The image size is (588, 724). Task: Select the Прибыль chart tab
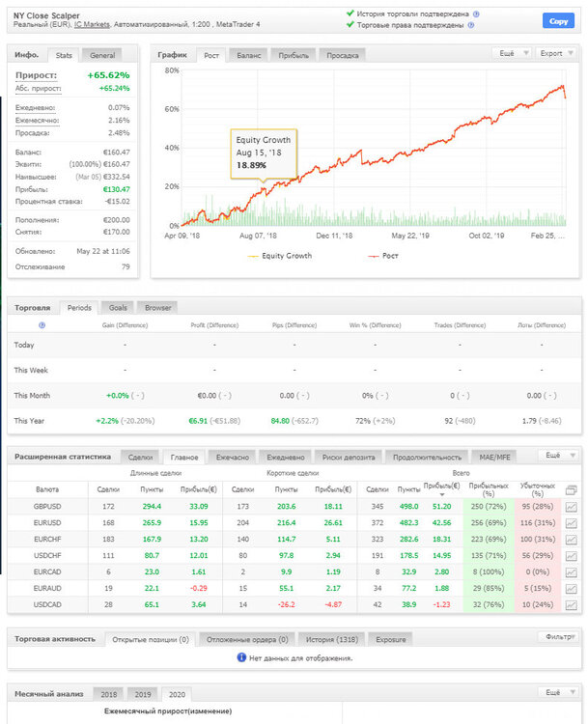[x=293, y=55]
